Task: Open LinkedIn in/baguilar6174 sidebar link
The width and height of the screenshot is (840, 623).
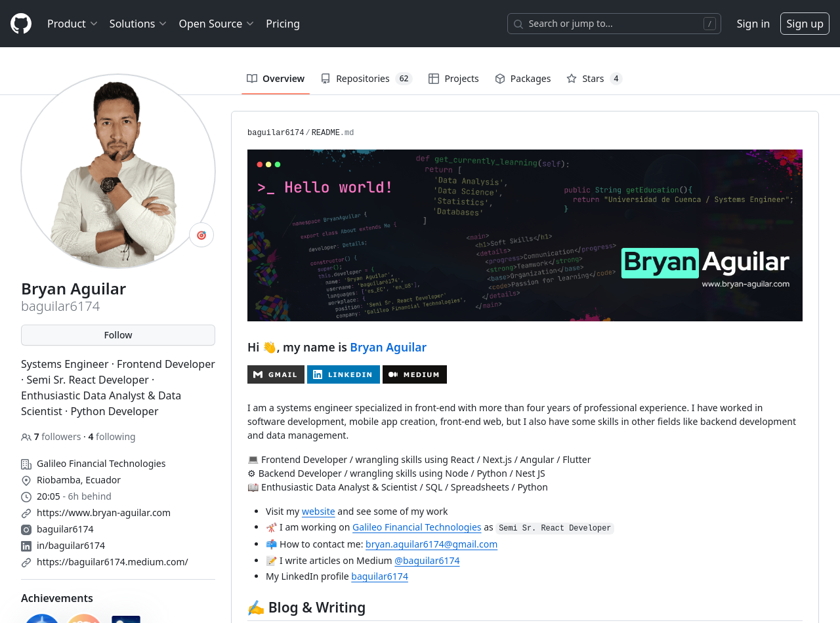Action: tap(71, 546)
